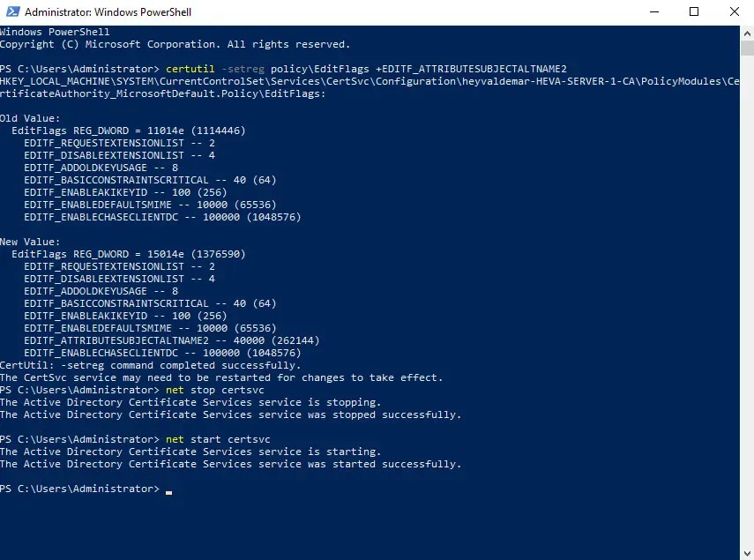Screen dimensions: 754x560
Task: Click the final empty prompt line with the cursor
Action: click(86, 489)
